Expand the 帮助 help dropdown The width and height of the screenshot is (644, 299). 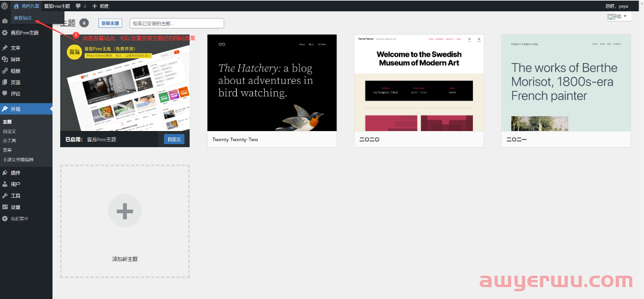[619, 17]
